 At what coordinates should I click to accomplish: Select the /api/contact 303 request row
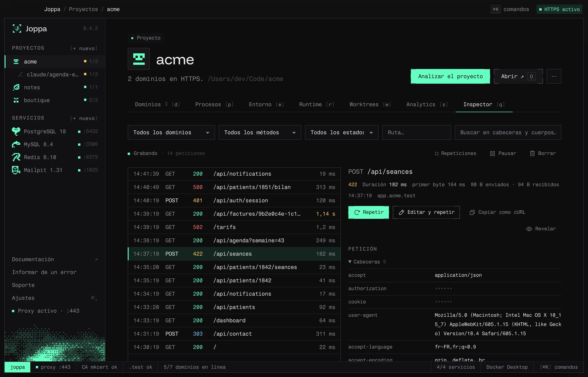tap(234, 334)
